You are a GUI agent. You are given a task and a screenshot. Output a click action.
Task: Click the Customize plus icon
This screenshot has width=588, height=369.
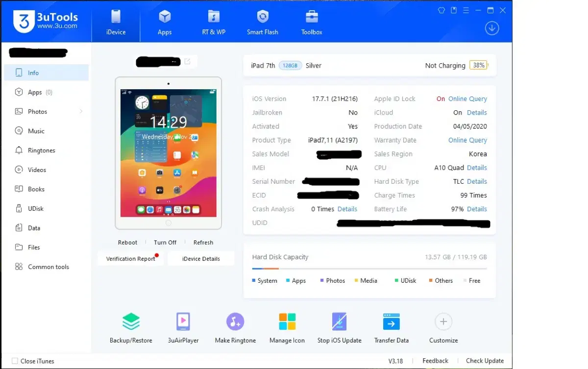click(443, 322)
